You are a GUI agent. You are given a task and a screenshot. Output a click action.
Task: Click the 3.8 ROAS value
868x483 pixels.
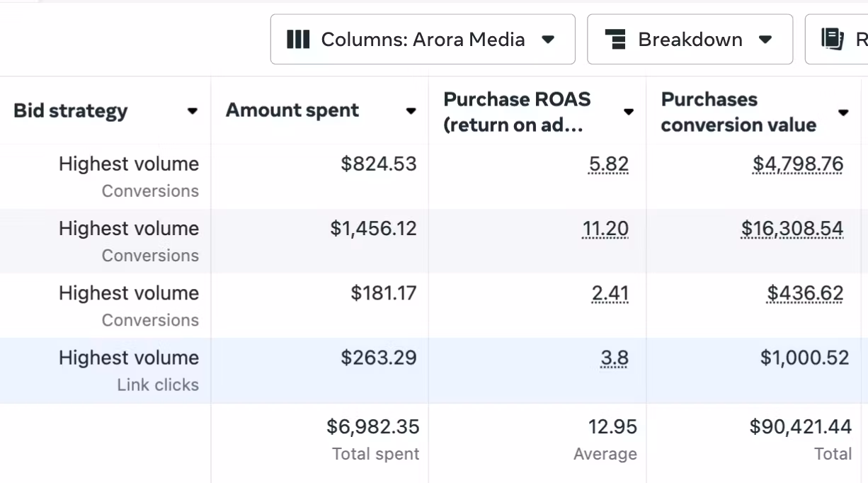[x=614, y=358]
